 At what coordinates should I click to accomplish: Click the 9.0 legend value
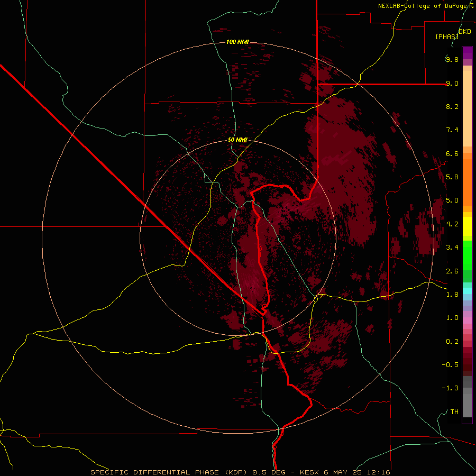pyautogui.click(x=452, y=83)
